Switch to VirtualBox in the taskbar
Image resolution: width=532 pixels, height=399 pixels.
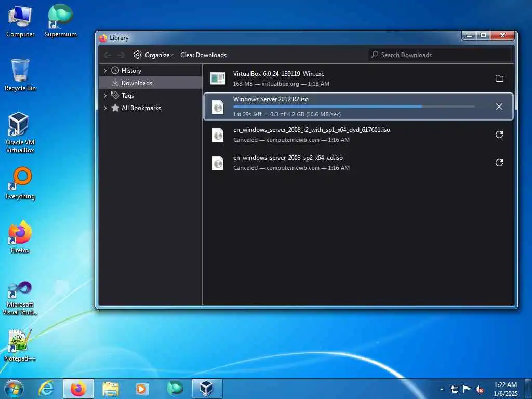pyautogui.click(x=207, y=389)
